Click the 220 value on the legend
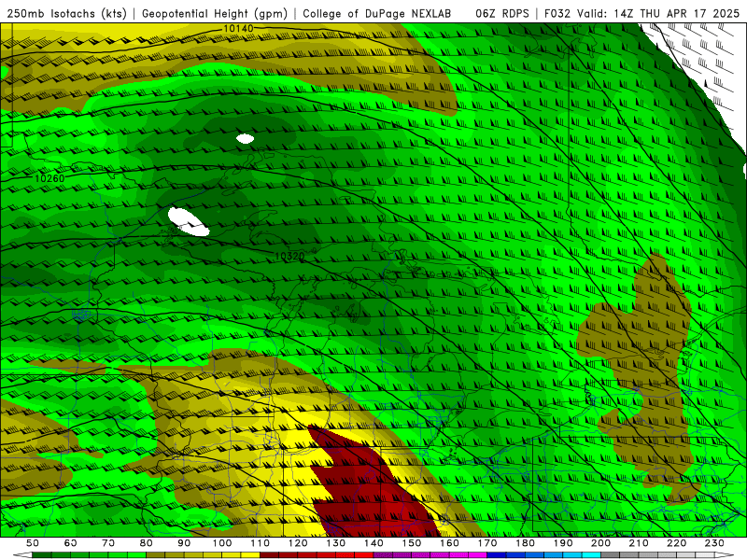 click(x=677, y=543)
